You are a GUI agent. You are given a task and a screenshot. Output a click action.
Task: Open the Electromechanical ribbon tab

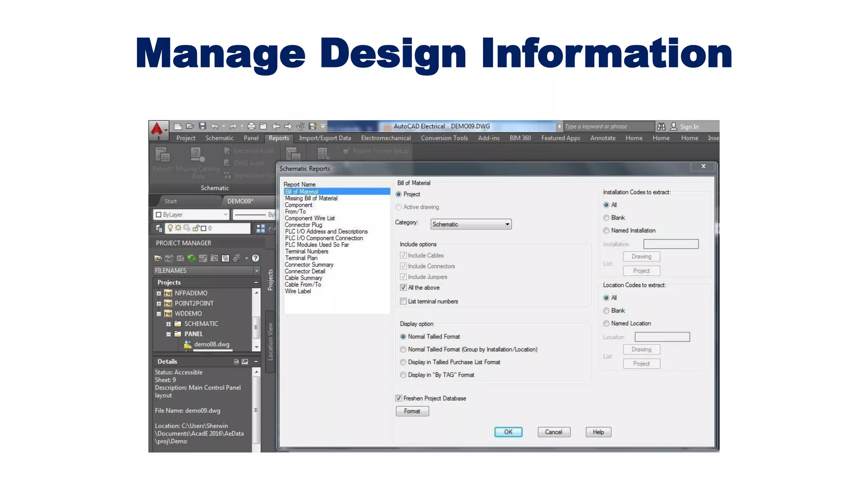(386, 138)
